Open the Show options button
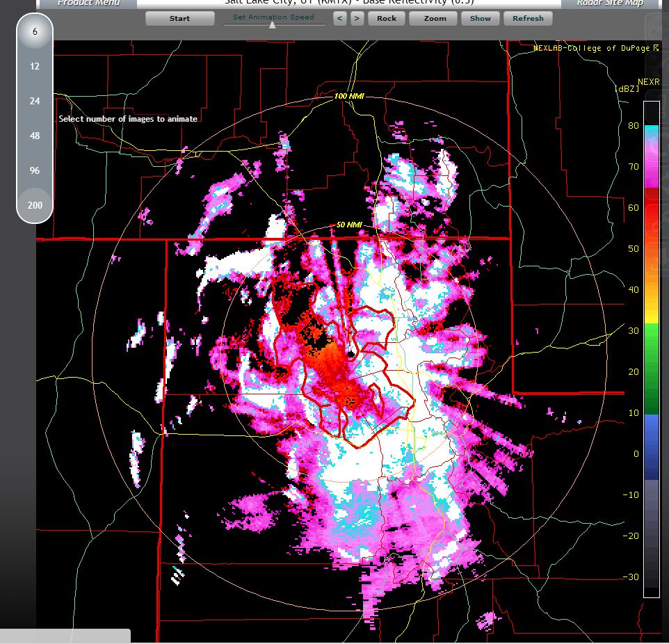669x644 pixels. 480,19
